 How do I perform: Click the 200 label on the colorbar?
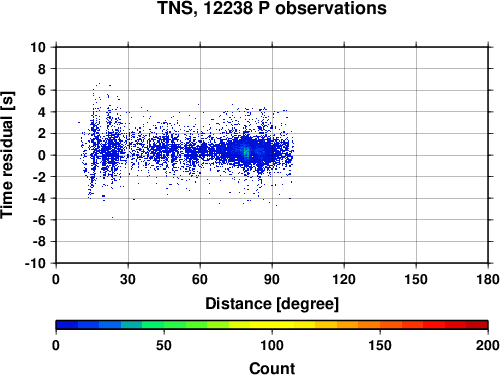(487, 345)
